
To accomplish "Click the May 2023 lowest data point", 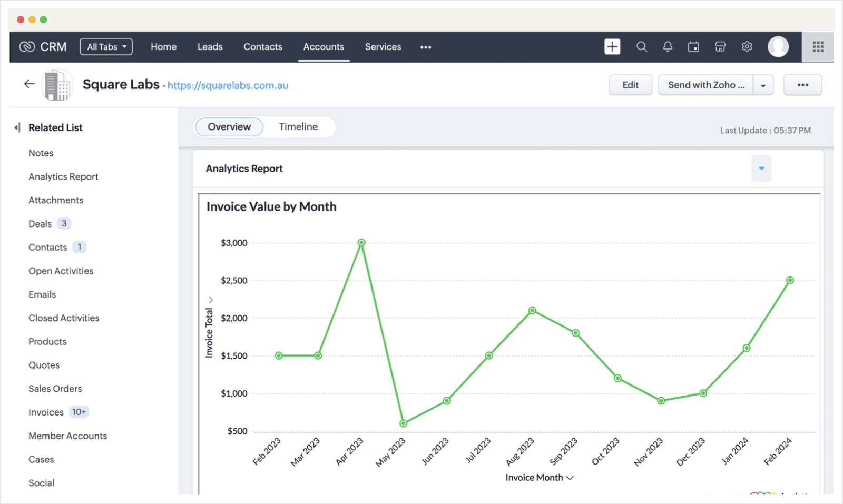I will pos(404,423).
